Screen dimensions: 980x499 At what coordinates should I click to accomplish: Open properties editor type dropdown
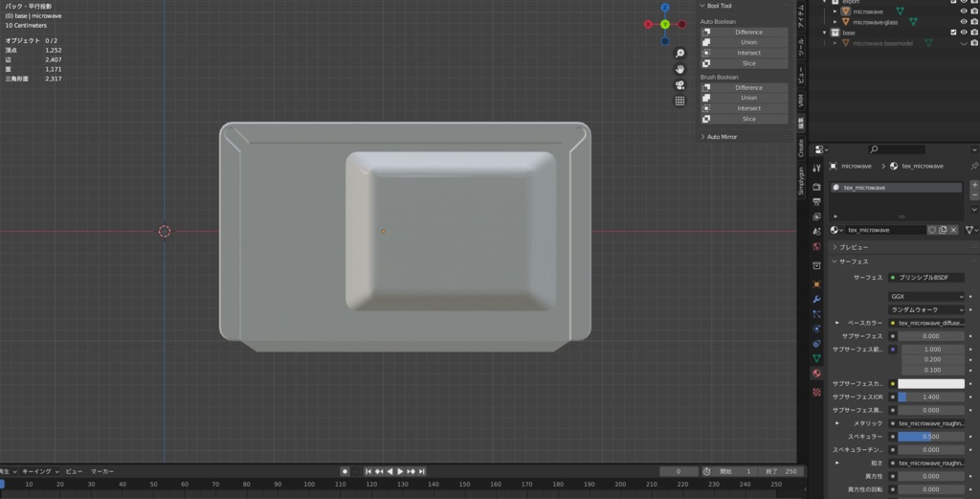click(821, 149)
